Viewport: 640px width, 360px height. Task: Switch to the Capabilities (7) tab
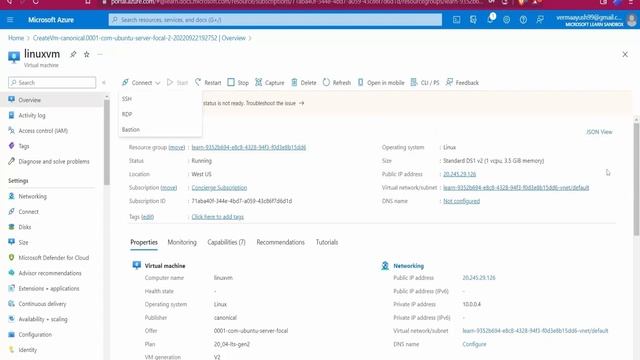[x=227, y=242]
